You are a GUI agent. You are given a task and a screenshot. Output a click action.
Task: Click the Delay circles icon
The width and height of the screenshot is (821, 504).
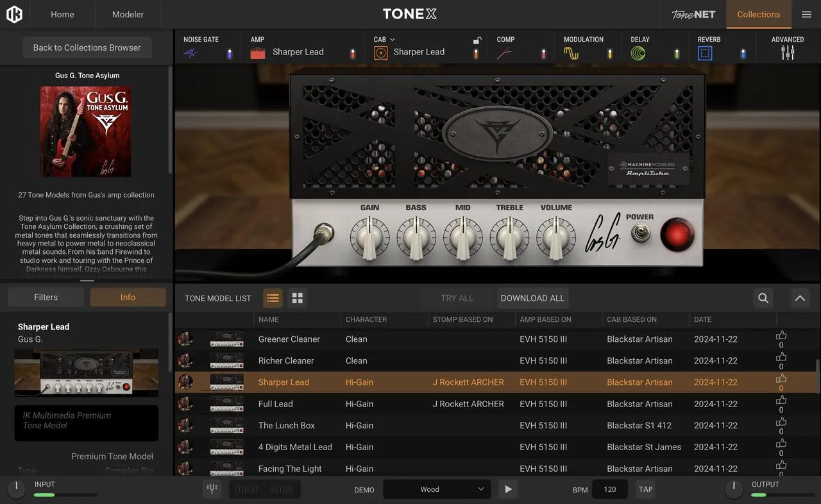point(638,53)
